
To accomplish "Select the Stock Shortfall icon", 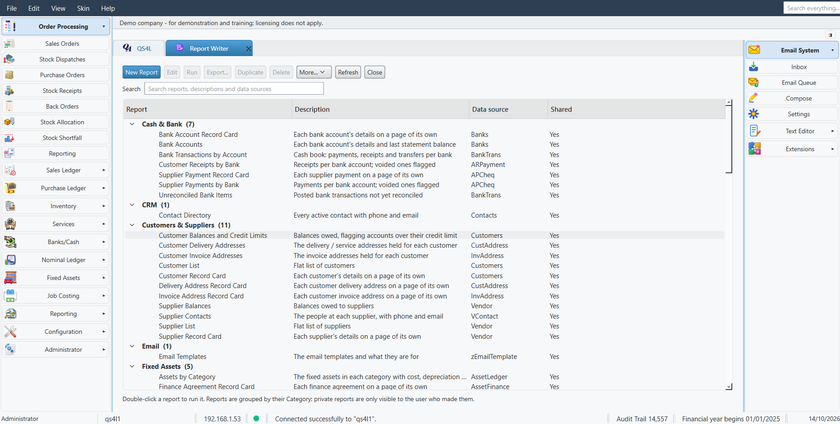I will [9, 138].
